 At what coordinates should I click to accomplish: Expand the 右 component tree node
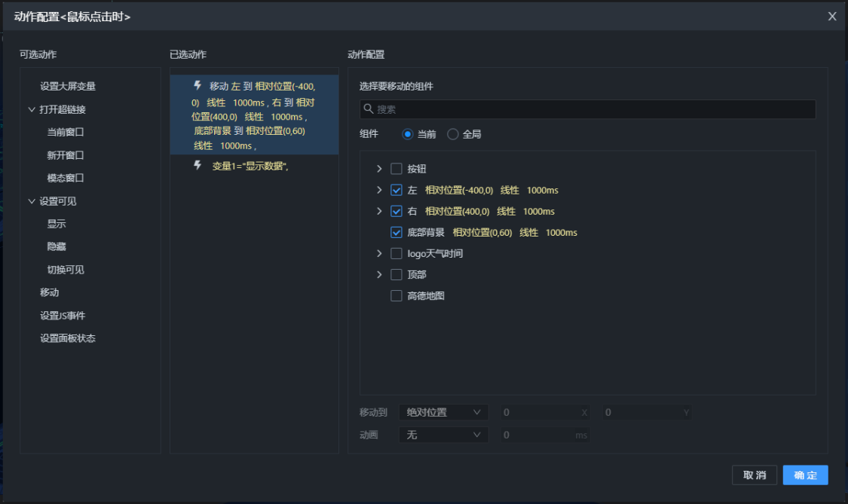[379, 211]
